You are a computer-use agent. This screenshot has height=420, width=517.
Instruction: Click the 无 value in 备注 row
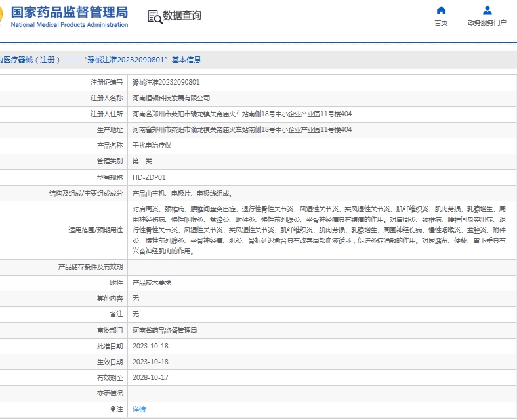tap(136, 314)
